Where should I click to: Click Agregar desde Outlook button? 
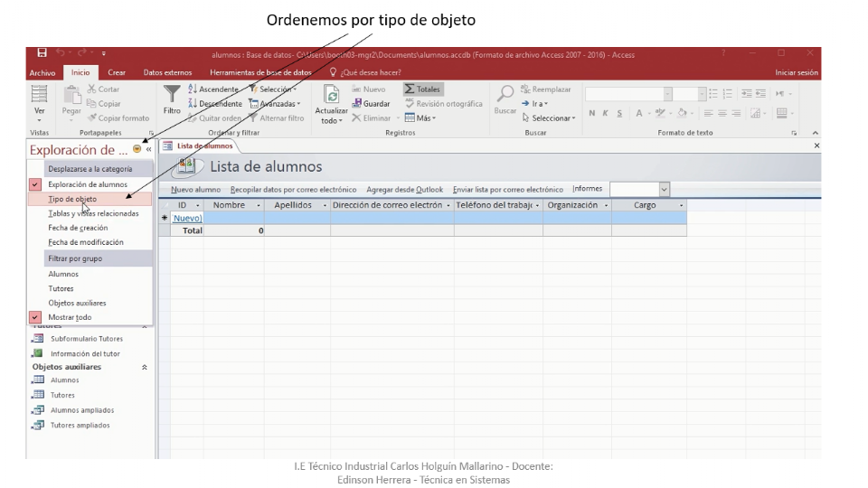(404, 190)
